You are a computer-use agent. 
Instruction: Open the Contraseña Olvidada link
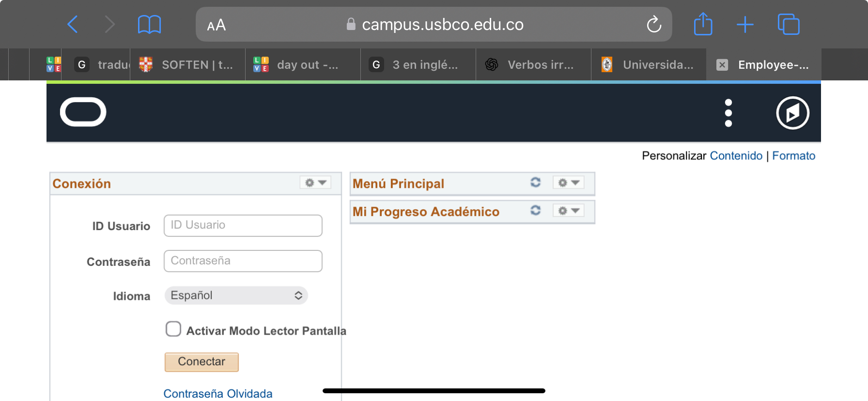pos(218,393)
